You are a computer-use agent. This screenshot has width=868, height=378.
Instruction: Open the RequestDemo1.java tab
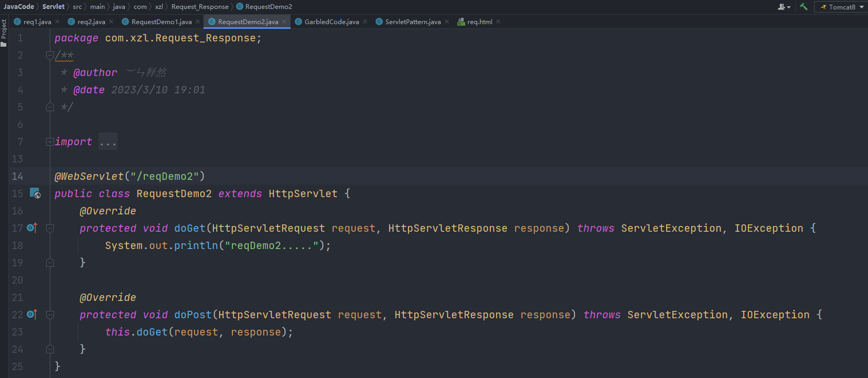tap(161, 21)
